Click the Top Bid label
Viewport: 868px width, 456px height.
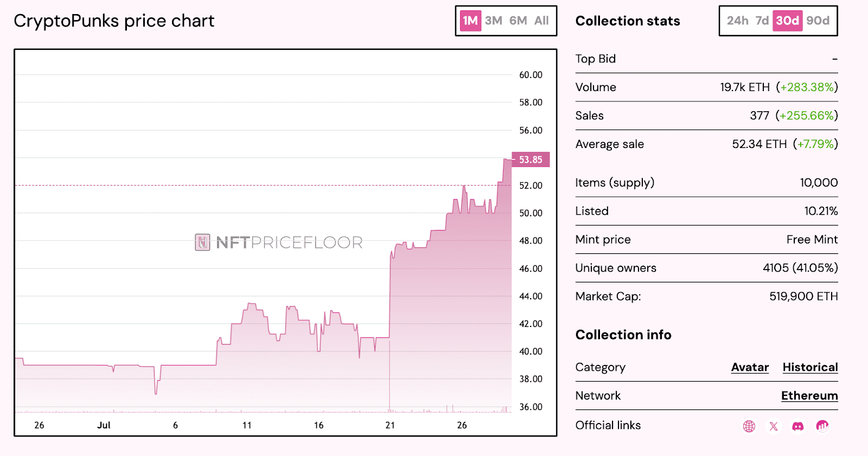click(596, 59)
